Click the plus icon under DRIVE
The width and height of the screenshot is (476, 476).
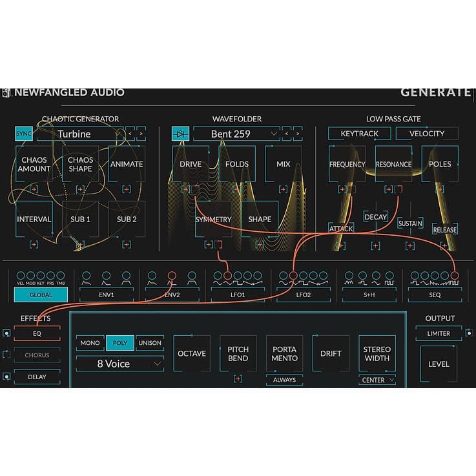click(185, 189)
